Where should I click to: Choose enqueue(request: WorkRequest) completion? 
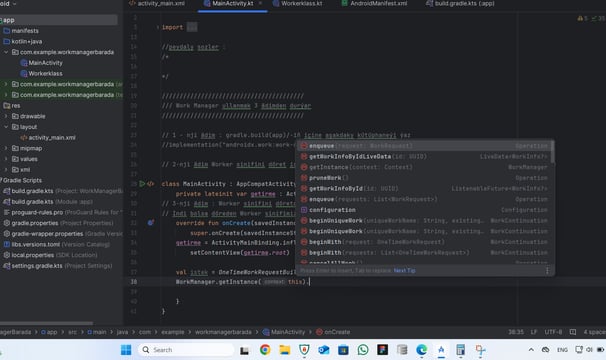click(424, 146)
